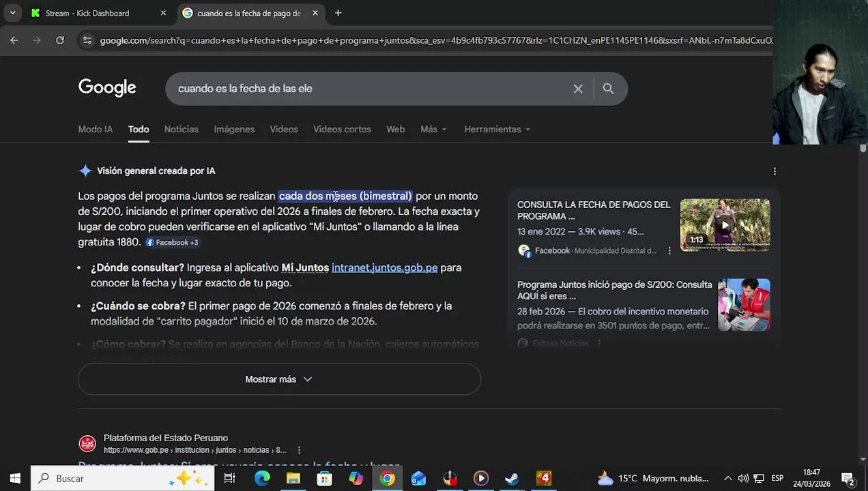Open a new browser tab
This screenshot has width=868, height=491.
pos(338,13)
